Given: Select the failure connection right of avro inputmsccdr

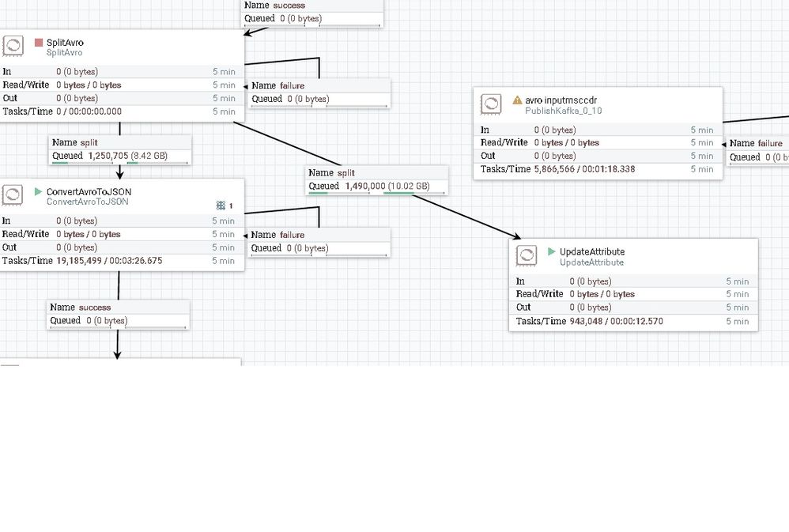Looking at the screenshot, I should pyautogui.click(x=758, y=150).
